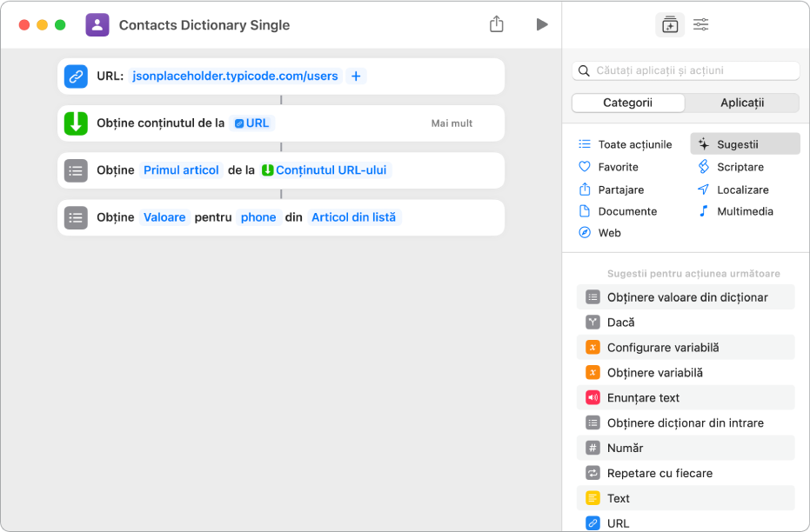Viewport: 810px width, 532px height.
Task: Expand Mai mult options
Action: click(x=452, y=123)
